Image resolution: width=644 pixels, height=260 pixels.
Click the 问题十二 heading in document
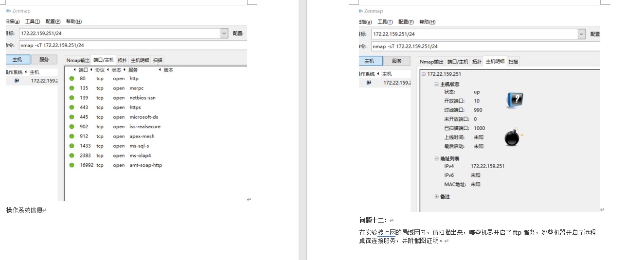coord(373,220)
